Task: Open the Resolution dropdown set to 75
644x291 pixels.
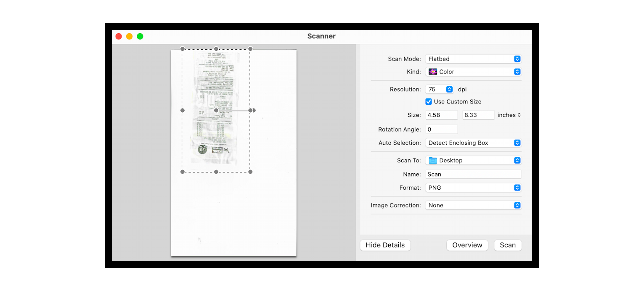Action: pos(440,89)
